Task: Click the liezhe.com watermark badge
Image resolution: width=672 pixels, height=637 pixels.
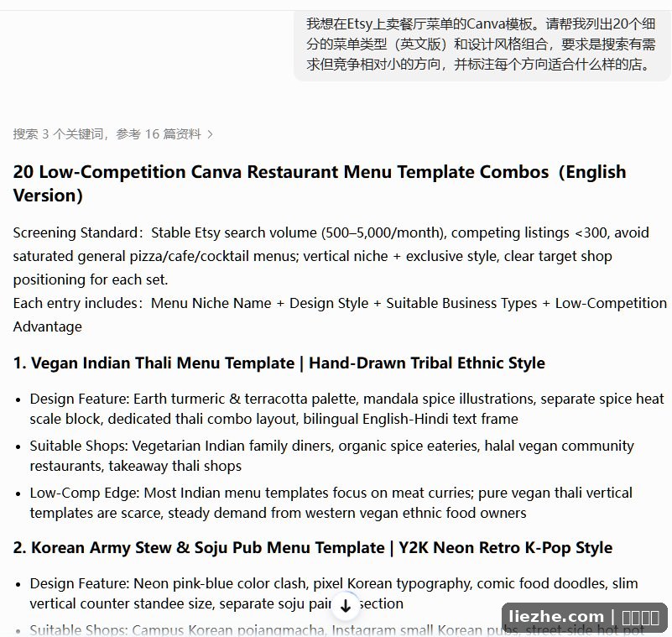Action: [x=584, y=618]
